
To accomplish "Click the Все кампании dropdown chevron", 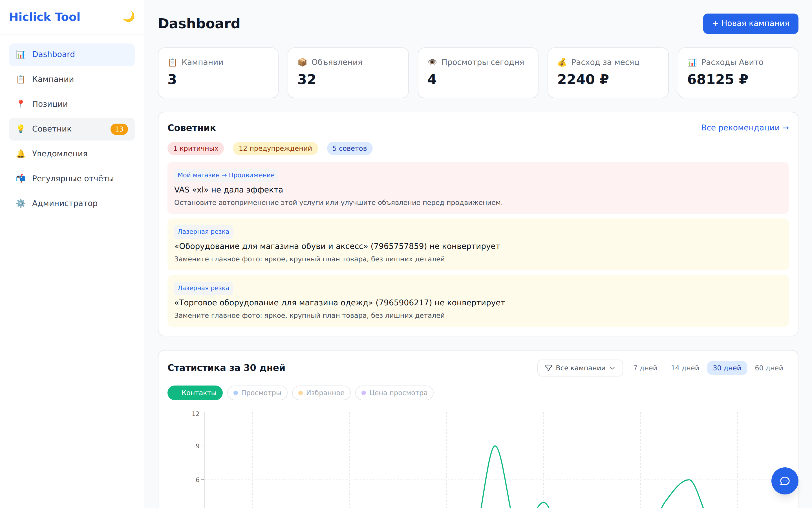I will point(613,368).
